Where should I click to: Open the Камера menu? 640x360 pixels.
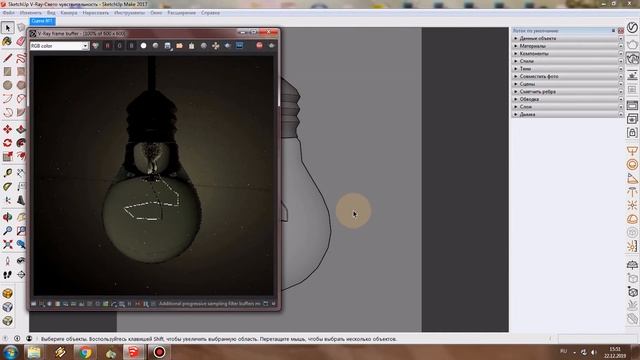69,13
